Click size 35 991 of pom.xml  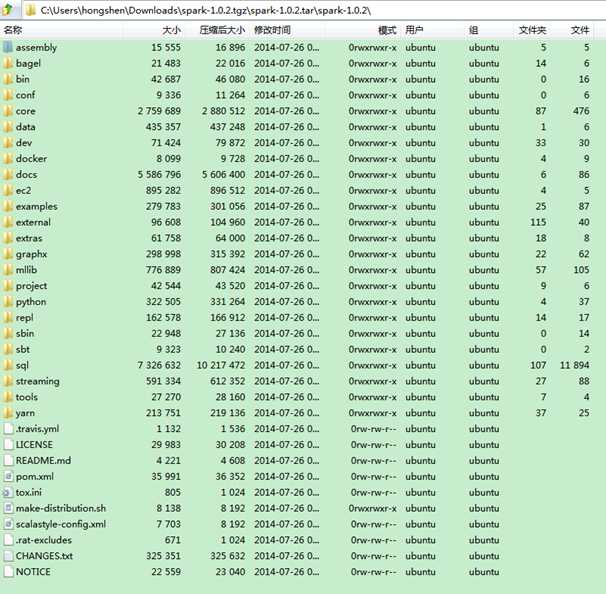166,476
